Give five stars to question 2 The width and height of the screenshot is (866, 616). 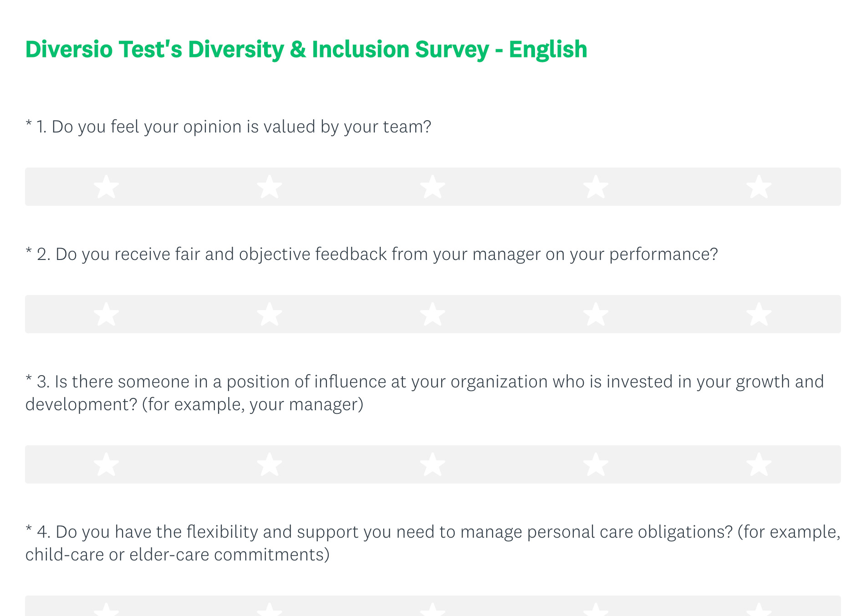[759, 314]
